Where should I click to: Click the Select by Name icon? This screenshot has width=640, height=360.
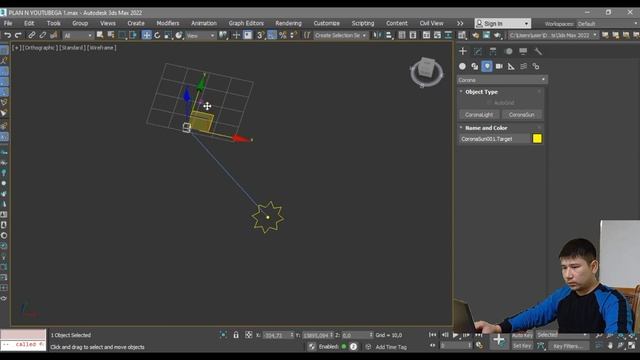pyautogui.click(x=111, y=36)
